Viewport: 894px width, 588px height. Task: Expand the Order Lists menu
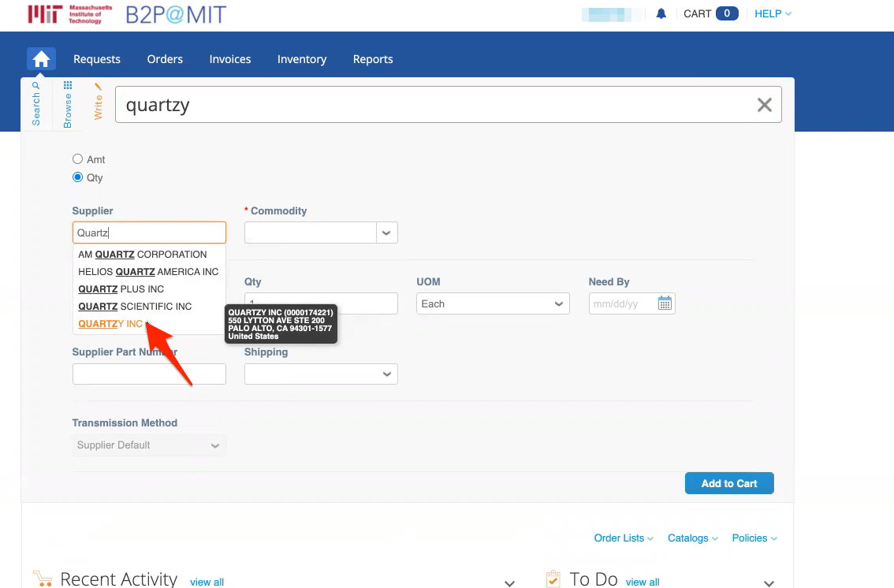(x=623, y=538)
